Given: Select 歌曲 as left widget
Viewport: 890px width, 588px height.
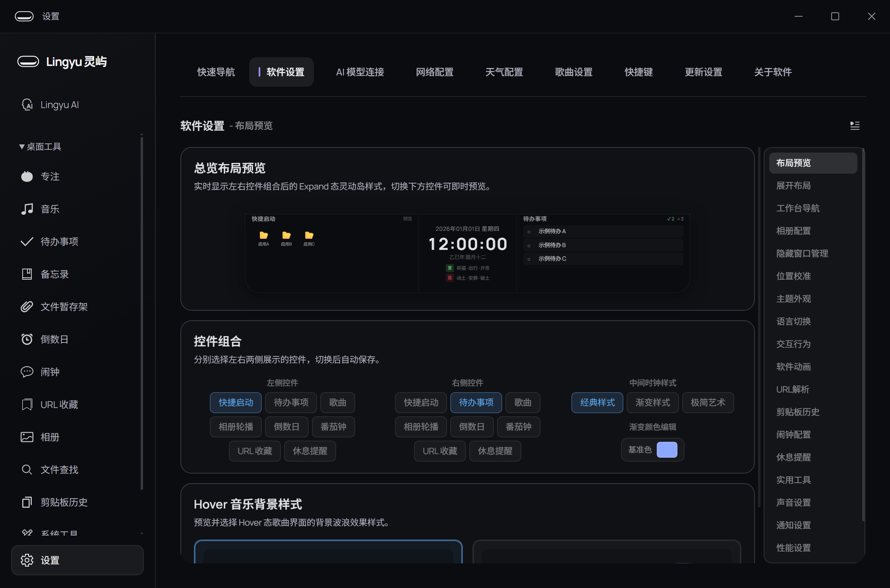Looking at the screenshot, I should click(337, 402).
